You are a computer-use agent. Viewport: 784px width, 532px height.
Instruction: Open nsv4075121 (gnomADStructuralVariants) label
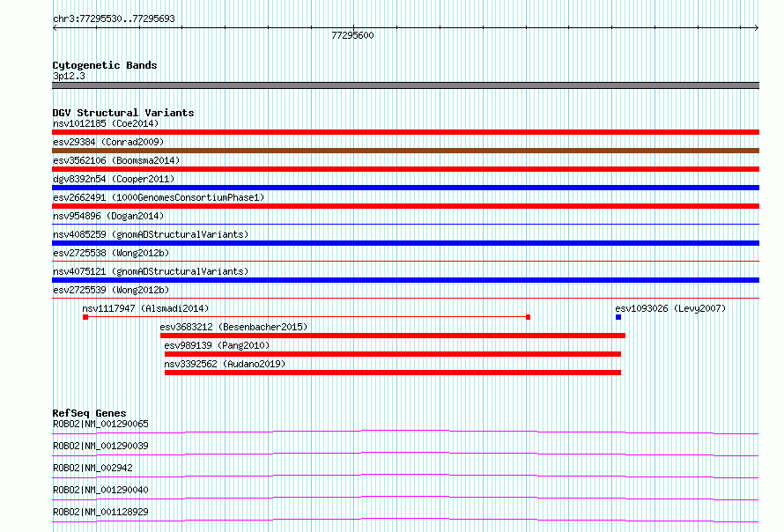point(151,271)
